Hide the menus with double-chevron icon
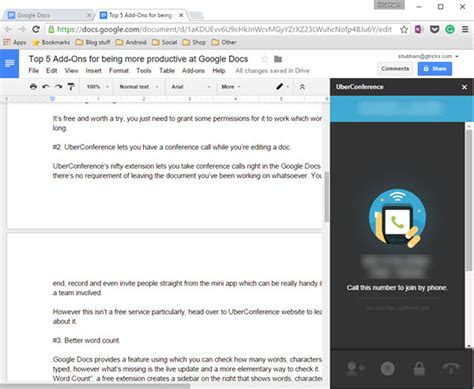The width and height of the screenshot is (474, 389). click(302, 87)
